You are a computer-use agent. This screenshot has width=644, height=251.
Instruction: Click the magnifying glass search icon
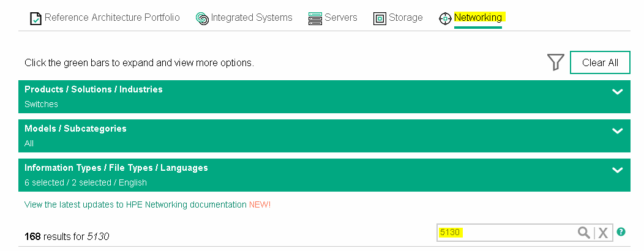pos(583,233)
